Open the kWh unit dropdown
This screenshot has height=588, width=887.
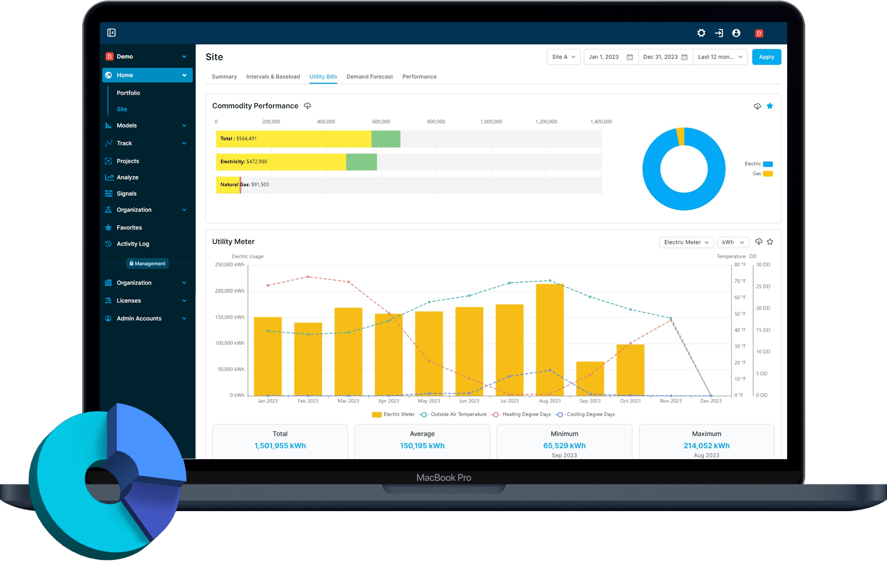pos(733,242)
